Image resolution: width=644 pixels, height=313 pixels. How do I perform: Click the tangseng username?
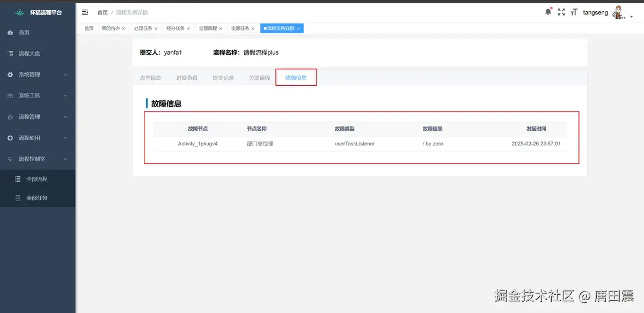click(x=596, y=12)
